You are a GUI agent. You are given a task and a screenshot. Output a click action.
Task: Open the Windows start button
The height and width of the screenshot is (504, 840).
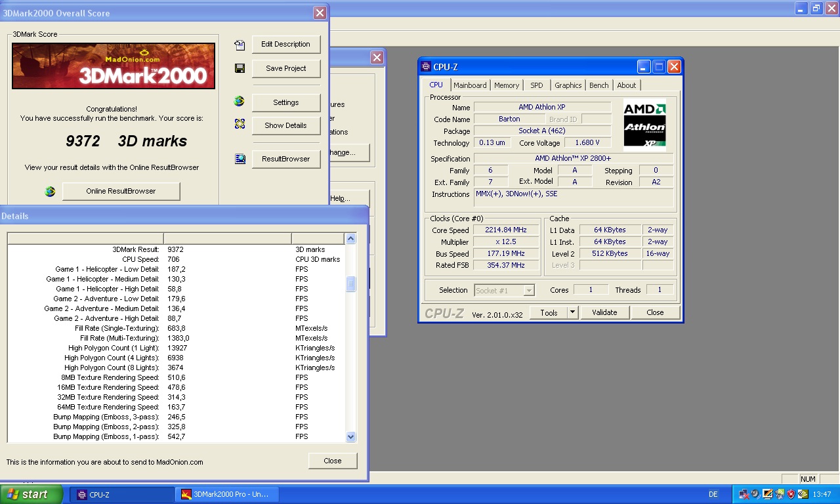pyautogui.click(x=31, y=494)
